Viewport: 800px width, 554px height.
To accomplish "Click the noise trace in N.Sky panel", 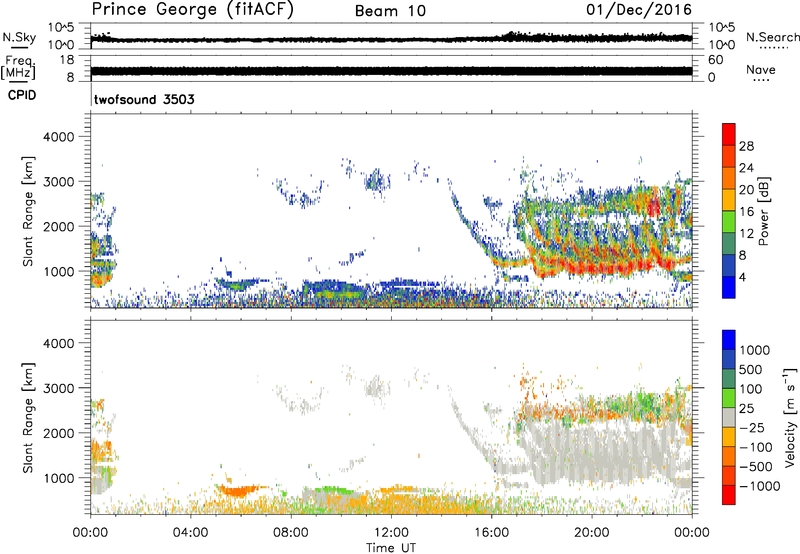I will pyautogui.click(x=391, y=39).
